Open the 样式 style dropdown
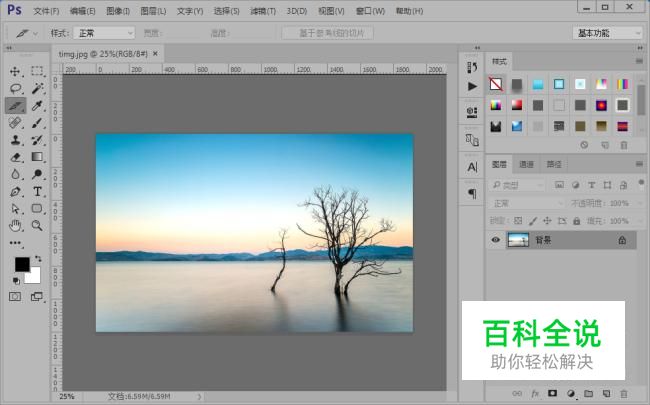The image size is (650, 405). point(104,33)
